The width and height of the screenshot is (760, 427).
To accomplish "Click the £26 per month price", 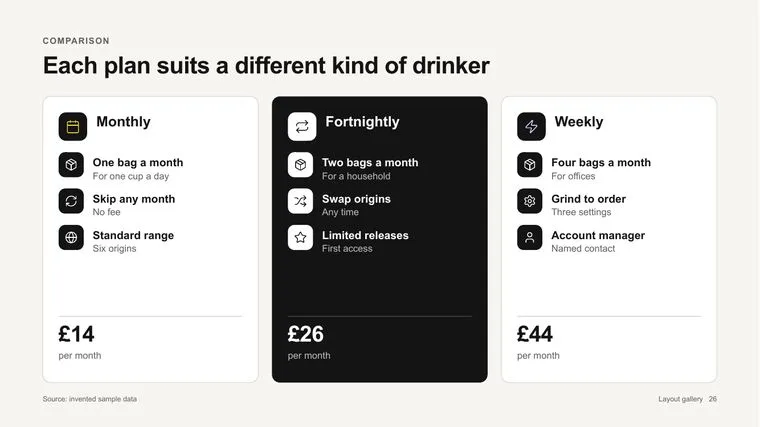I will point(309,342).
